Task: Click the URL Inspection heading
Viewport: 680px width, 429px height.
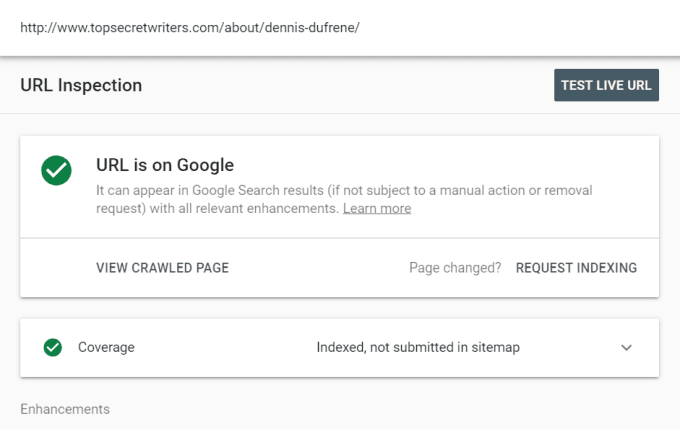Action: tap(81, 86)
